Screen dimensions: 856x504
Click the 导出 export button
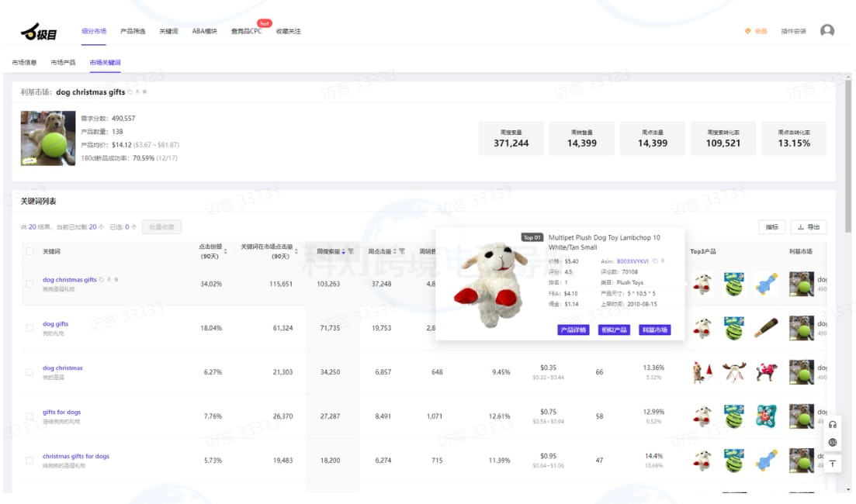[808, 227]
